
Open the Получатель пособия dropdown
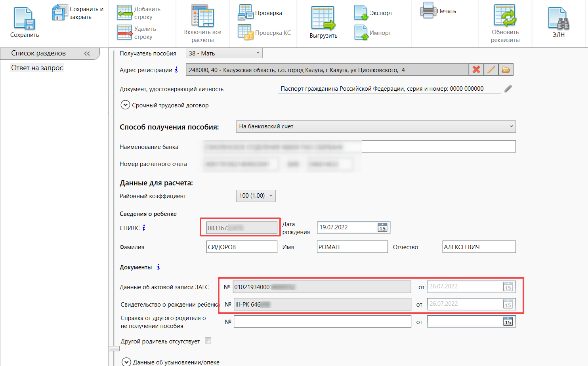pyautogui.click(x=258, y=53)
